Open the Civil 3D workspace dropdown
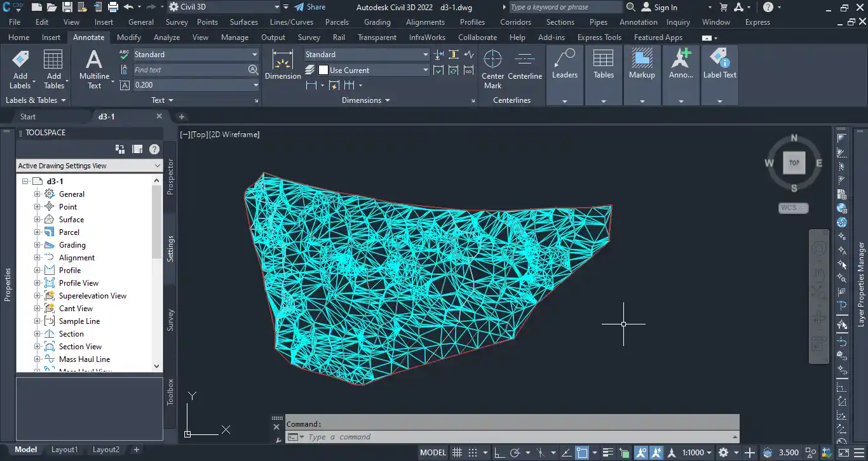Viewport: 868px width, 461px height. tap(277, 7)
